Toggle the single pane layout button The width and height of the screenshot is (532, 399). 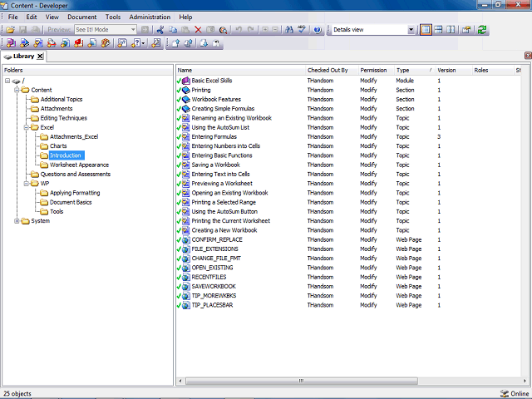pyautogui.click(x=426, y=30)
